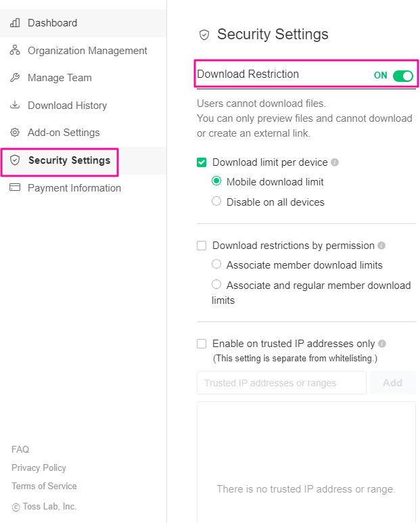
Task: Click the Payment Information card icon
Action: tap(15, 188)
